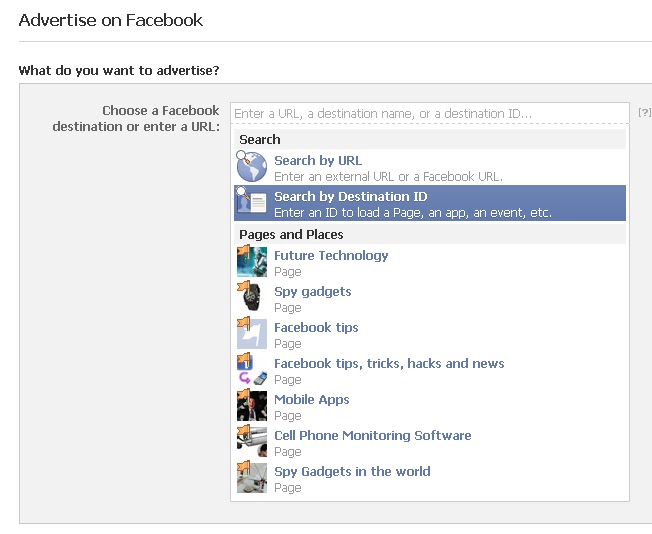Viewport: 652px width, 534px height.
Task: Select Spy Gadgets in the world page
Action: coord(430,478)
